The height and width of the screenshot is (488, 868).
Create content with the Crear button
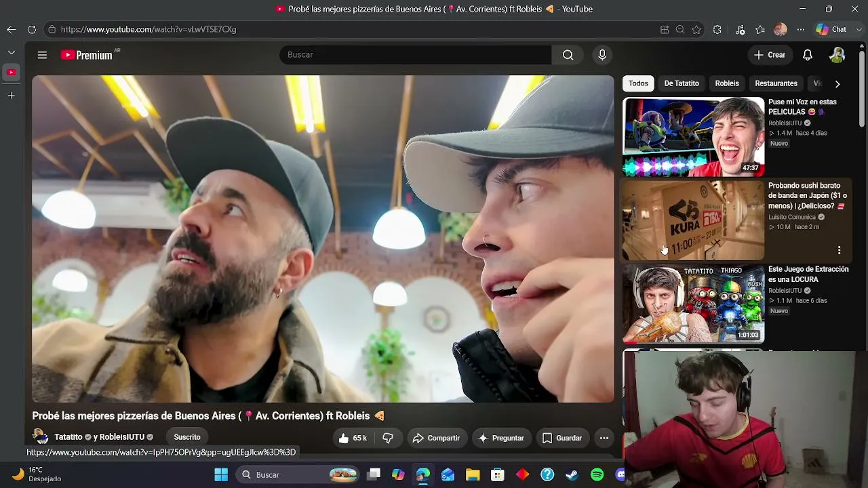coord(770,55)
